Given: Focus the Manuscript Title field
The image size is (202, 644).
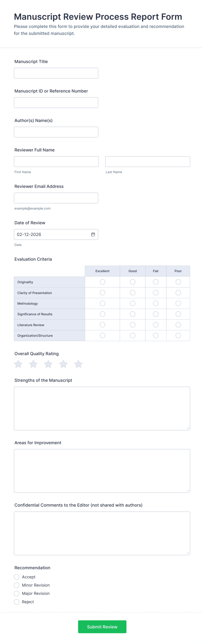Looking at the screenshot, I should [56, 73].
